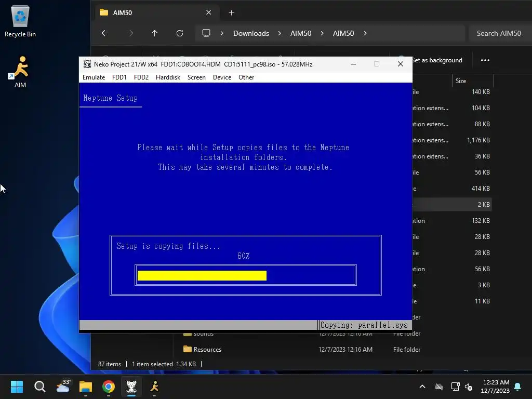Click the 414 KB size cell
Viewport: 532px width, 399px height.
pos(481,188)
